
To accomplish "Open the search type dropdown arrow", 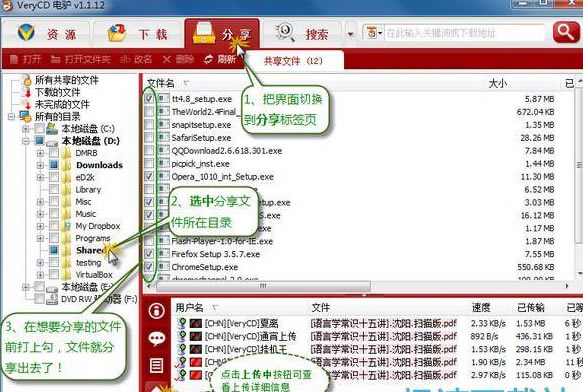I will click(350, 34).
